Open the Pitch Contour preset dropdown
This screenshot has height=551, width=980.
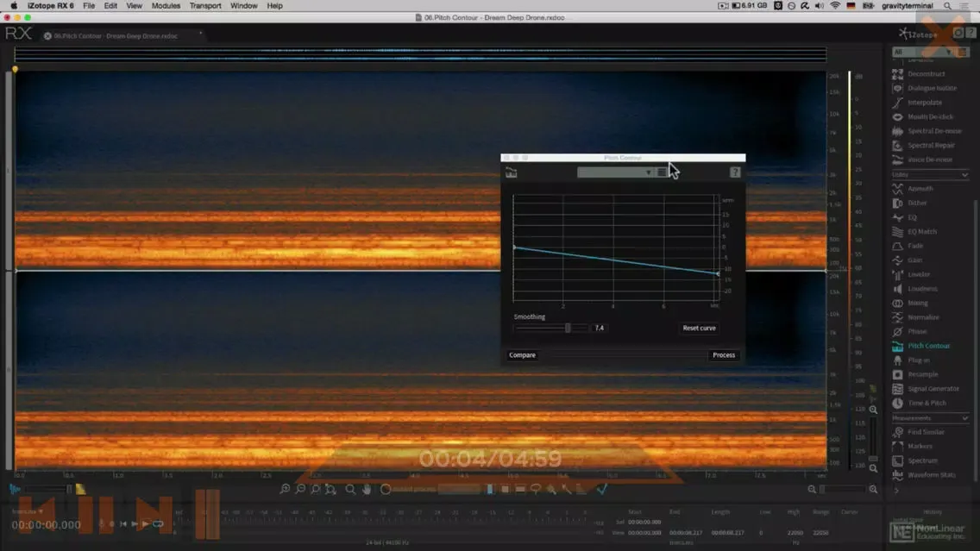(615, 172)
